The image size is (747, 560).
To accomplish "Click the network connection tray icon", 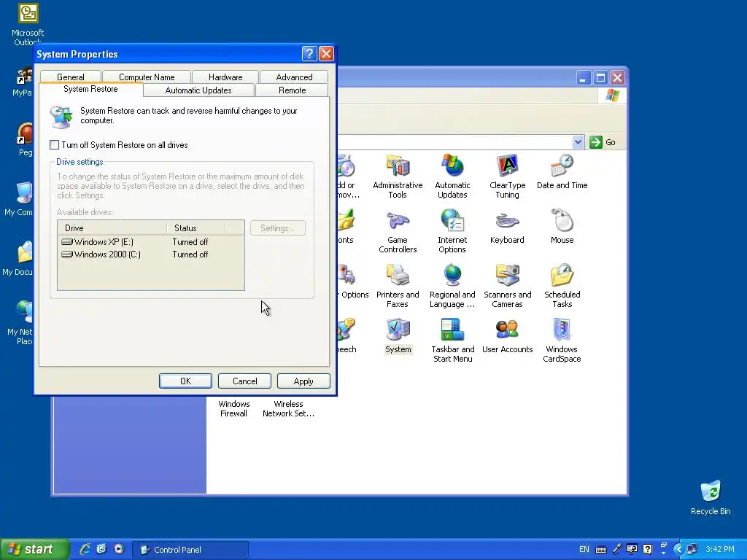I will point(693,549).
